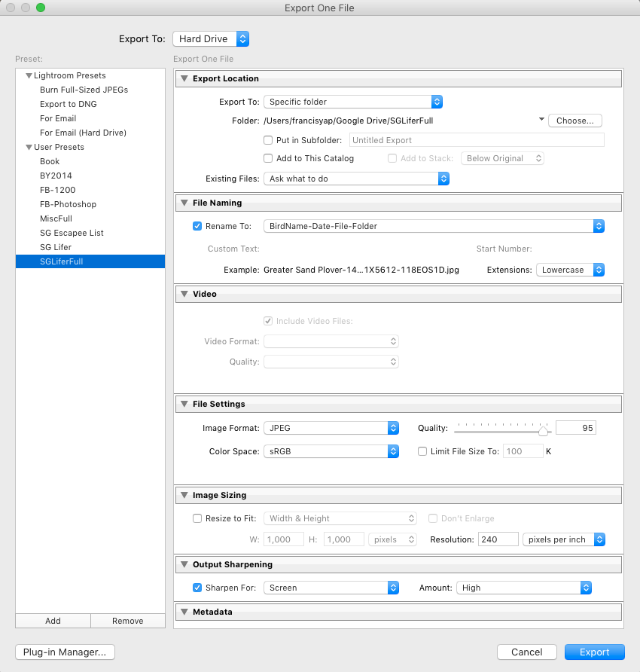Expand the Metadata section triangle
Screen dimensions: 640x672
point(183,612)
